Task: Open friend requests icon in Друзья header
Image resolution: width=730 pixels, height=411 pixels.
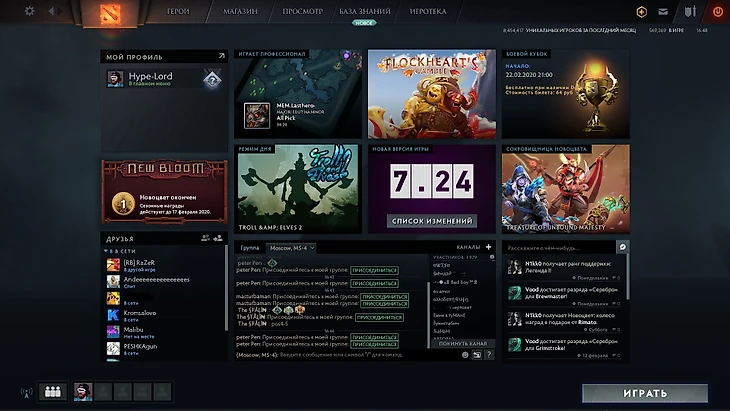Action: click(205, 238)
